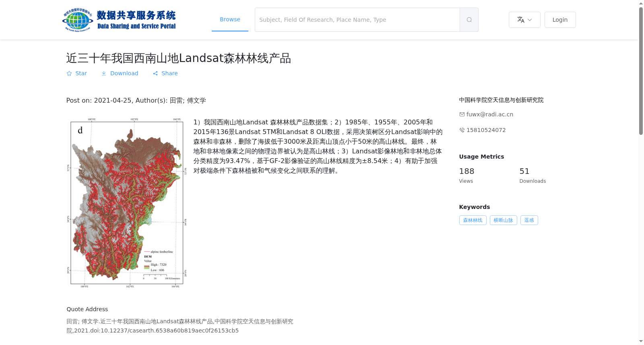Click the Data Sharing and Service Portal logo
This screenshot has width=644, height=345.
[x=119, y=20]
